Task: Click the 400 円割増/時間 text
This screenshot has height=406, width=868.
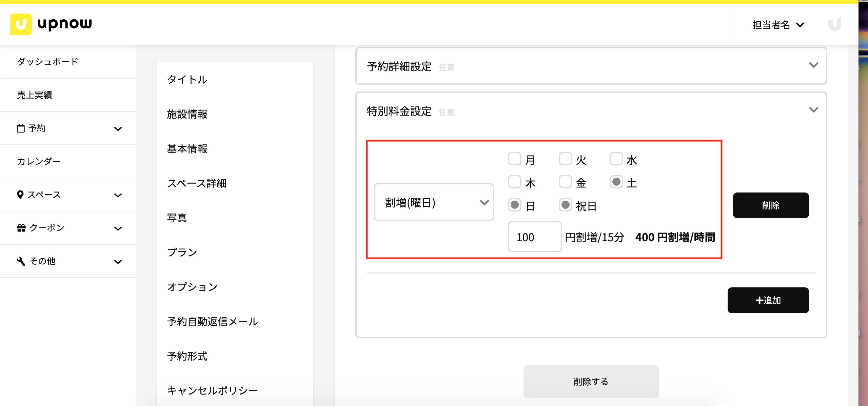Action: [x=675, y=238]
